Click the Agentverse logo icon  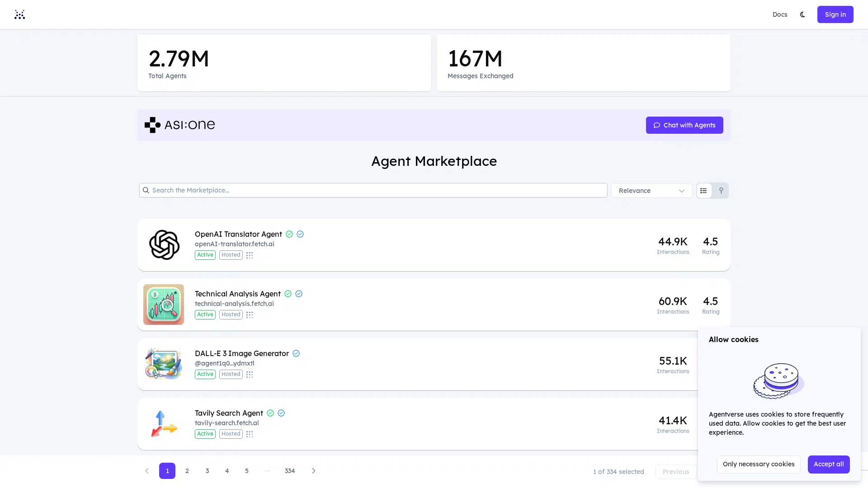point(19,14)
